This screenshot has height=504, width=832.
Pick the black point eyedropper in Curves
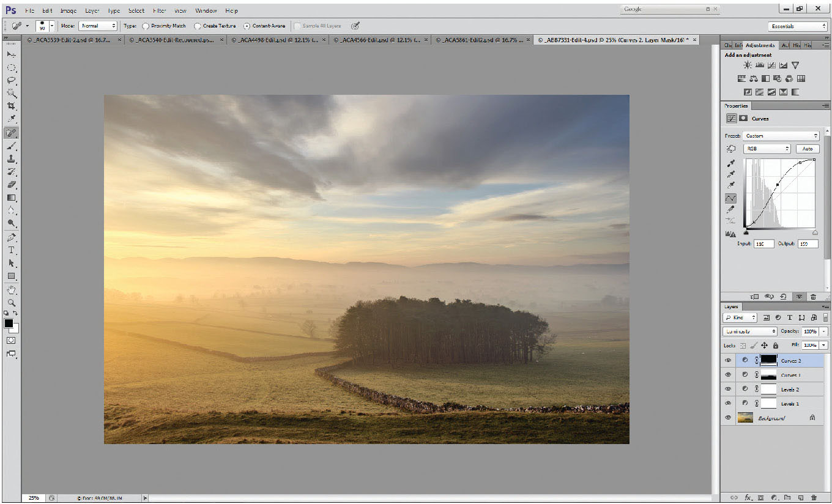(x=730, y=163)
